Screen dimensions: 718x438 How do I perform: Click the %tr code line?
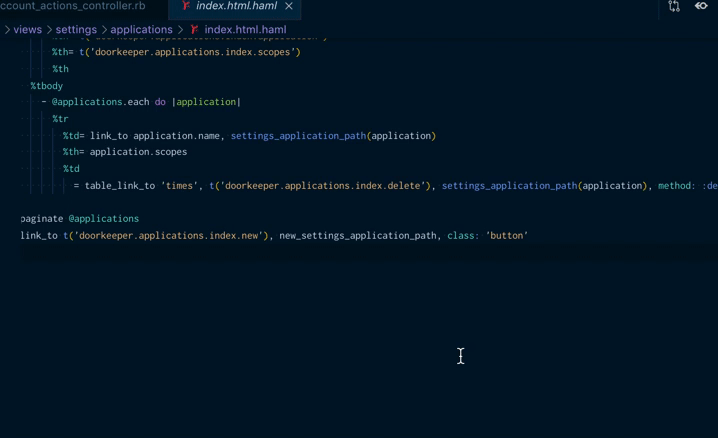point(60,119)
